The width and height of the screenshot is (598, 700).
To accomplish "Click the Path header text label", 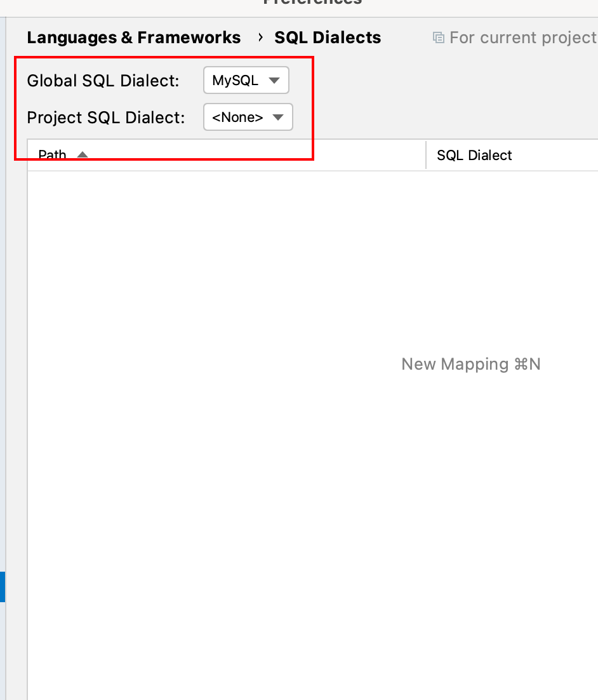I will (x=51, y=154).
